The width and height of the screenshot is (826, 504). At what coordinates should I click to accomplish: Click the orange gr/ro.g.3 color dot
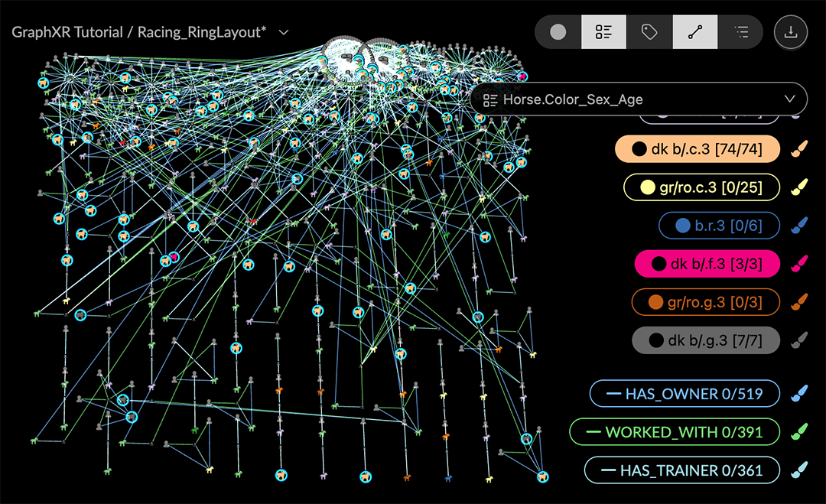pos(655,302)
